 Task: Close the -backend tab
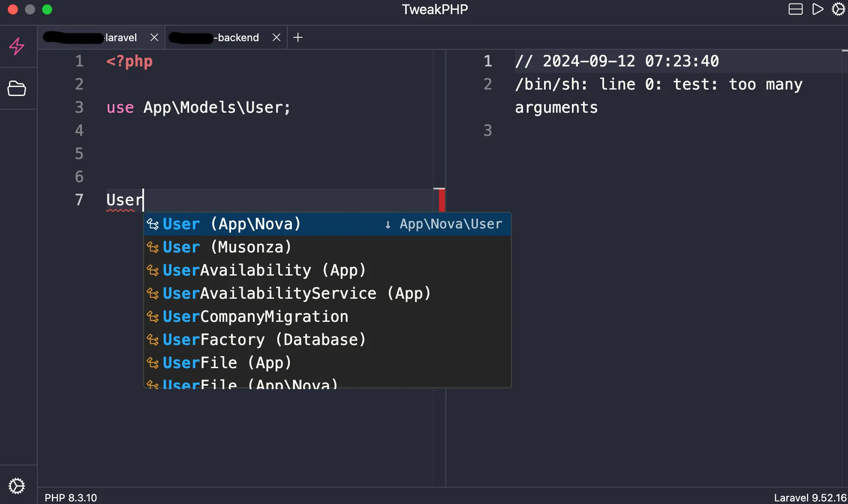276,37
